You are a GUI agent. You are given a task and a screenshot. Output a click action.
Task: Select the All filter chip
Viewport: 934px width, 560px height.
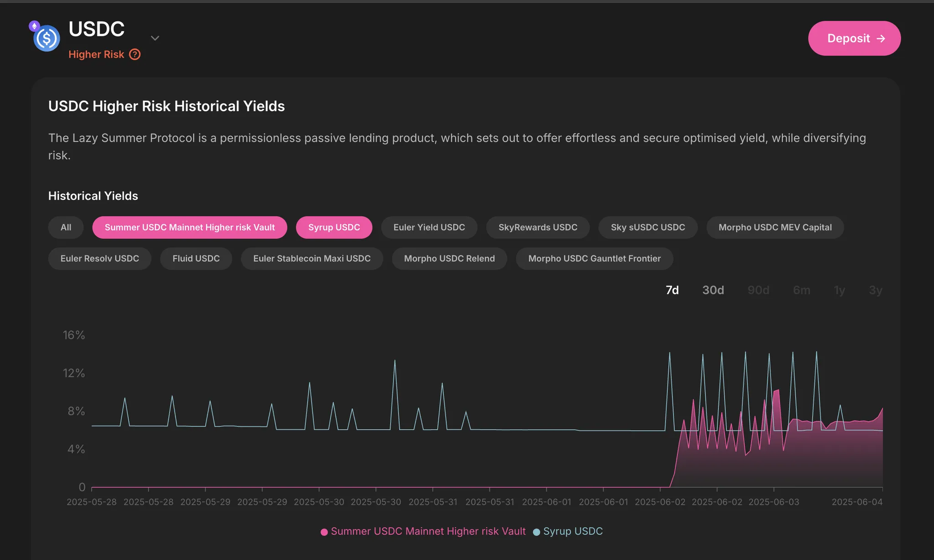click(66, 227)
